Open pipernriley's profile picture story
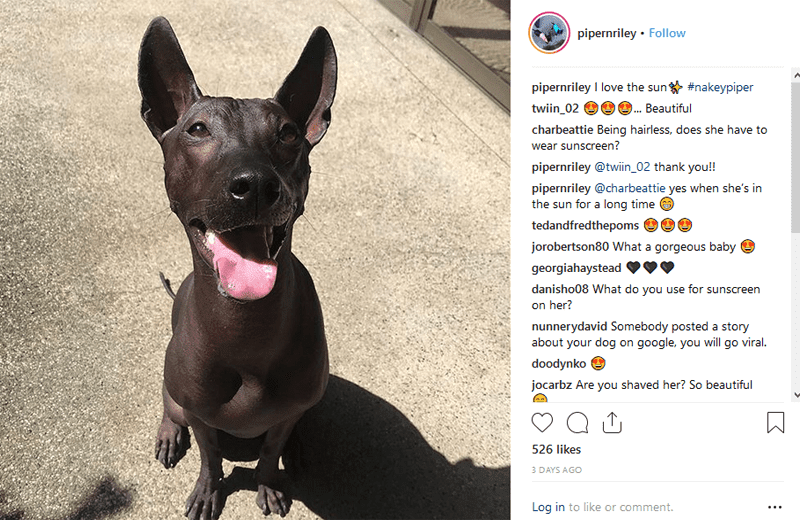This screenshot has width=800, height=520. [549, 33]
